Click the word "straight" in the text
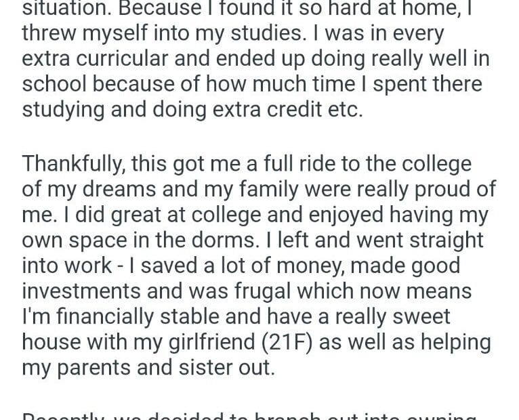The width and height of the screenshot is (519, 420). pos(442,240)
